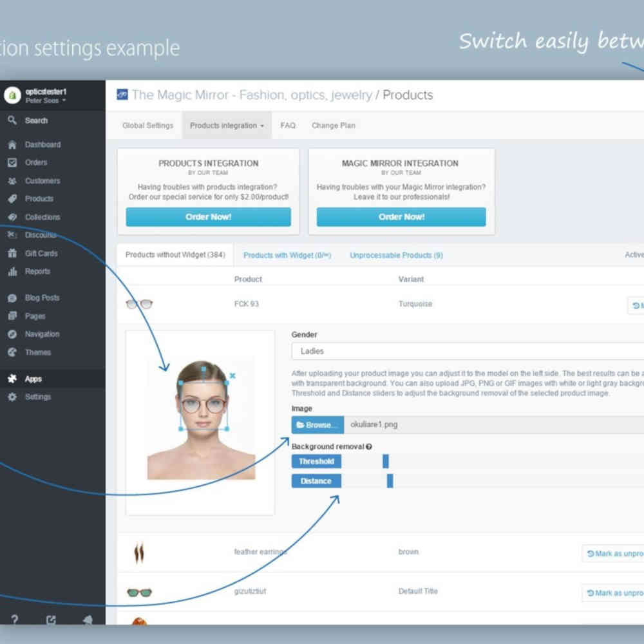This screenshot has width=644, height=644.
Task: Select the Gift Cards sidebar icon
Action: coord(12,254)
